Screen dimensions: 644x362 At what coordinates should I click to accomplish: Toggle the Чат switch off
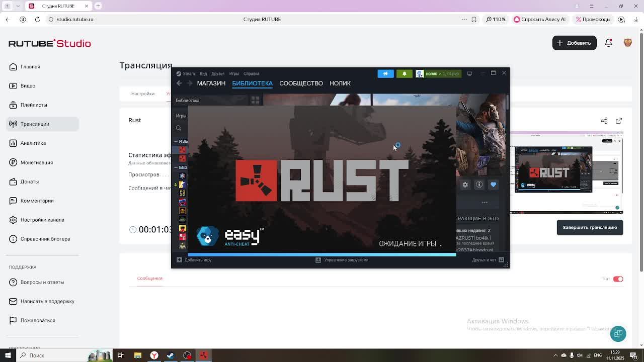(618, 279)
